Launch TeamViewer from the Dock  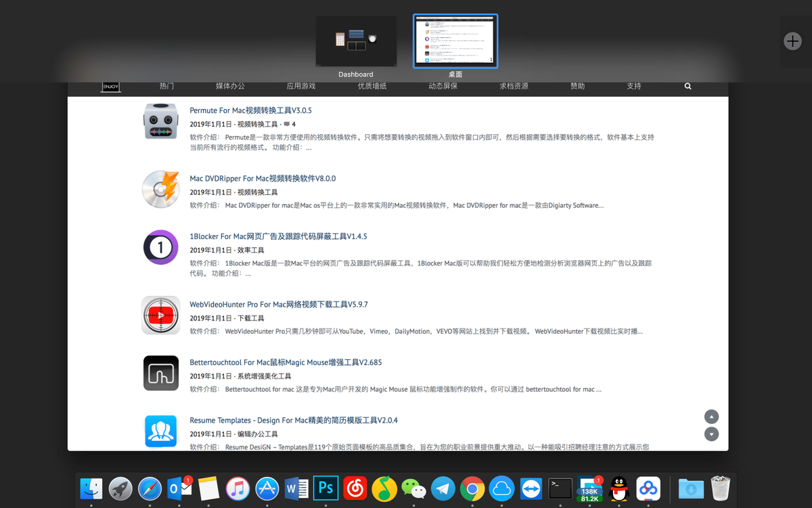point(531,488)
